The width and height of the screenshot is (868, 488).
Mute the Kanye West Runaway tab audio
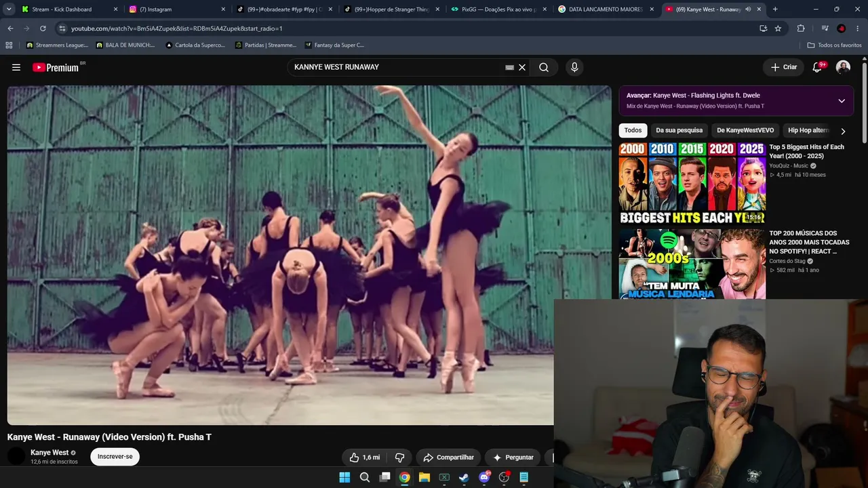(x=748, y=9)
